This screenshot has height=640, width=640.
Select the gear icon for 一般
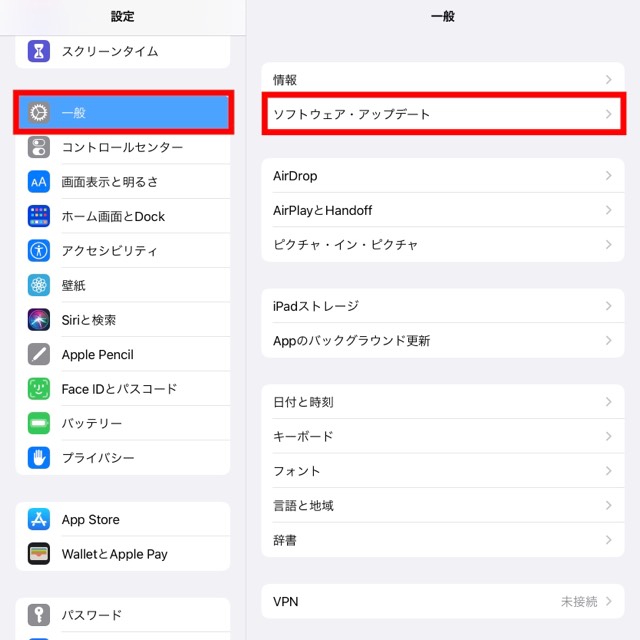point(39,113)
